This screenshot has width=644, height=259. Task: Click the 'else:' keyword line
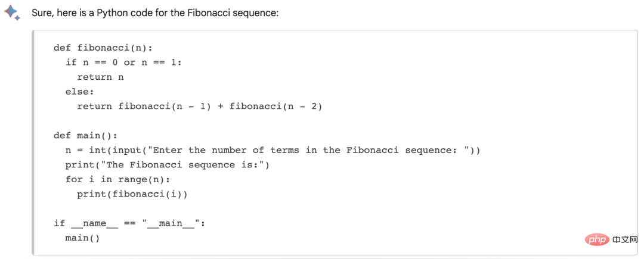(80, 91)
